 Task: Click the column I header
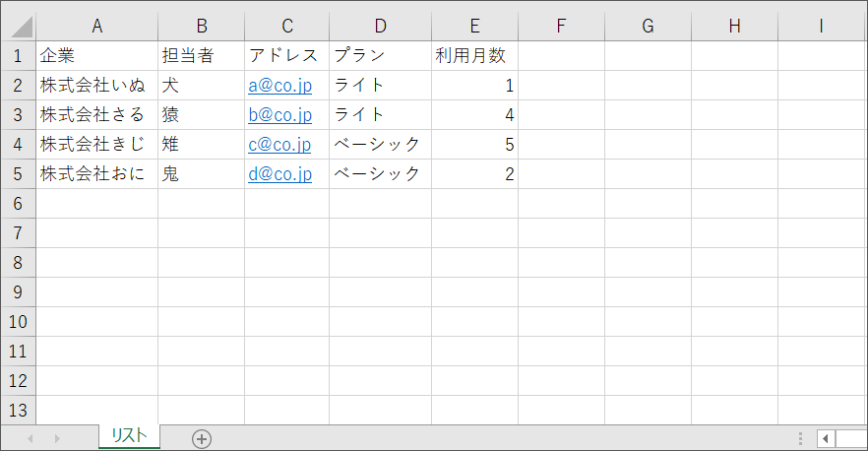[821, 27]
